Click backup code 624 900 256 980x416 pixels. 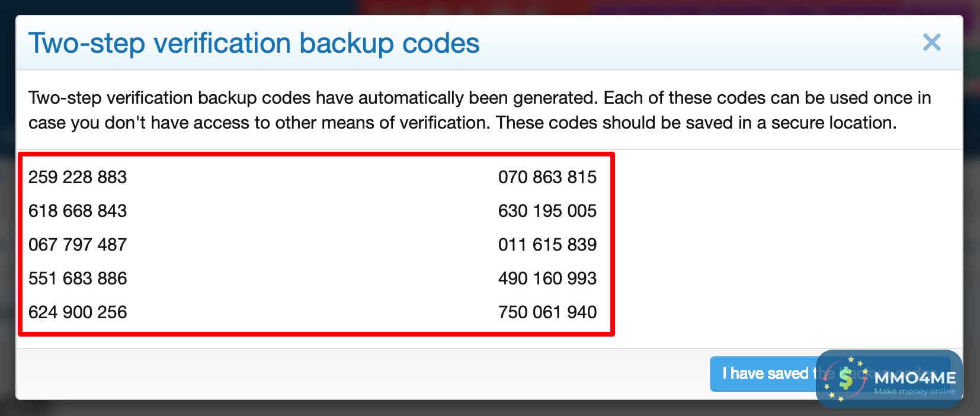coord(78,312)
